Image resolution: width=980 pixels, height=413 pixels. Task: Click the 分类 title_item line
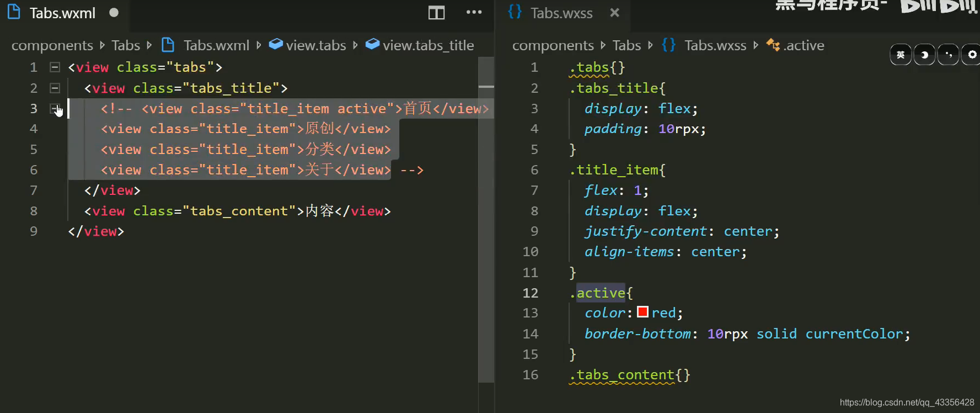click(245, 150)
